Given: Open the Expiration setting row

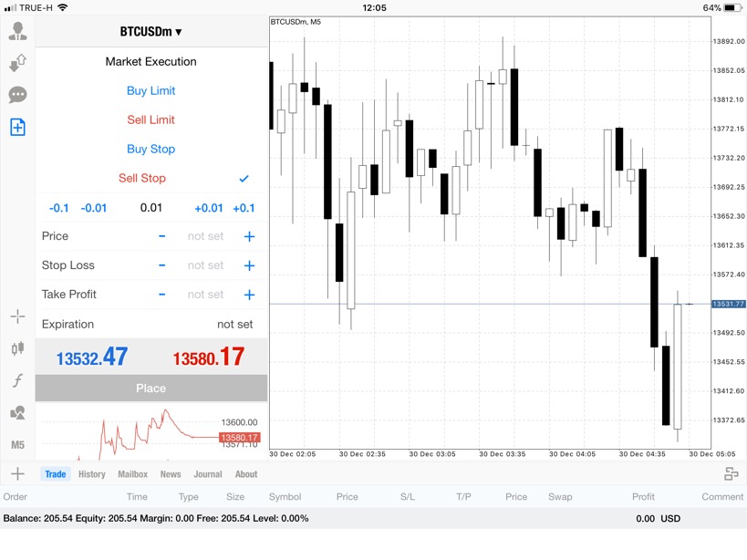Looking at the screenshot, I should pyautogui.click(x=150, y=324).
